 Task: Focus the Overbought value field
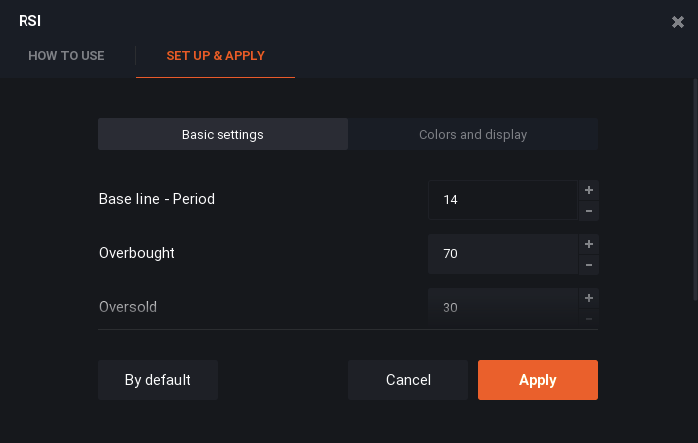pos(502,254)
